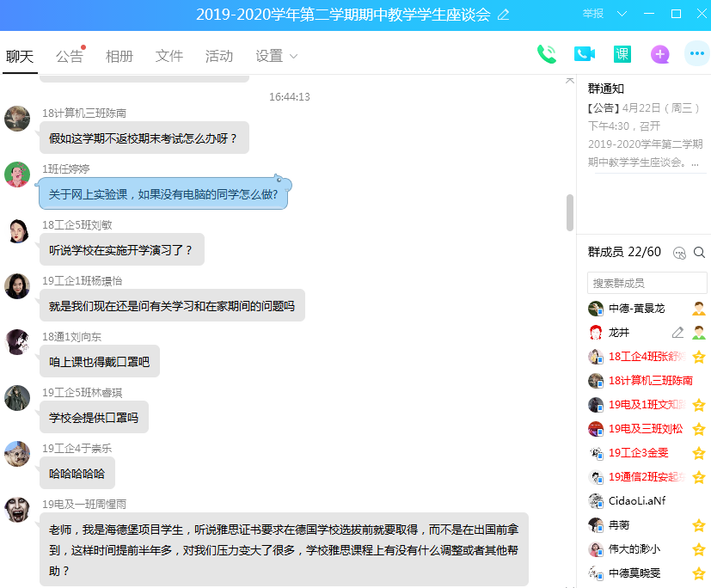Open the group announcement under 群通知
This screenshot has height=588, width=711.
[645, 135]
